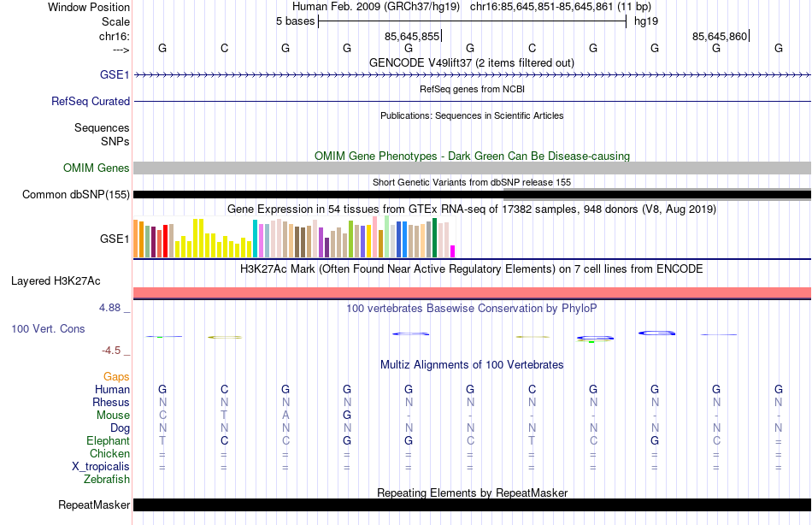Click the red bar in the GTEx expression chart
This screenshot has height=525, width=812.
(165, 241)
